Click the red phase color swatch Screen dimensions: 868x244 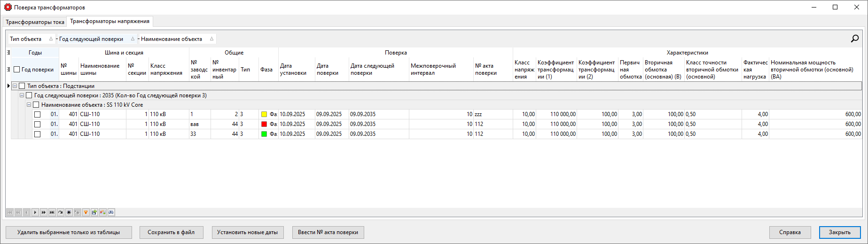[264, 124]
